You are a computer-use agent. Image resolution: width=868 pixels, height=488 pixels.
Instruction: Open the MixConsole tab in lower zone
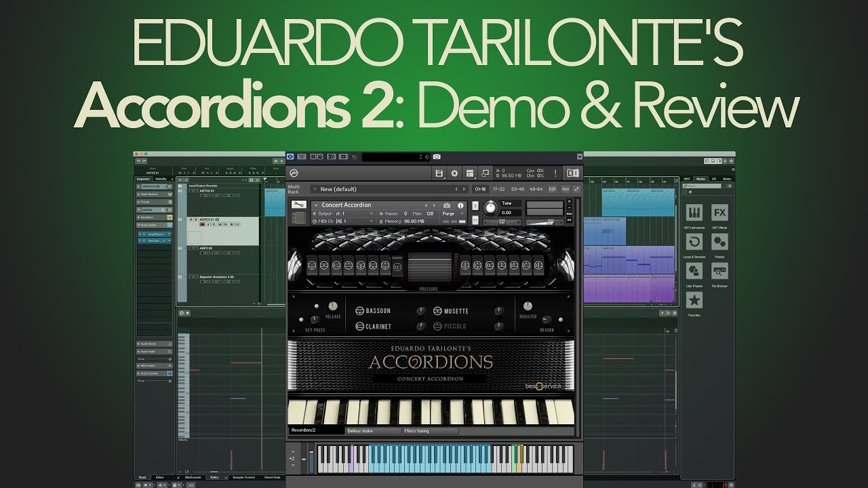[x=193, y=477]
